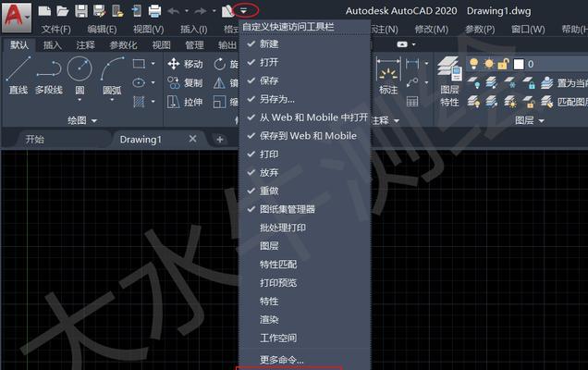The width and height of the screenshot is (588, 370).
Task: Select the Stretch (拉伸) tool
Action: click(185, 102)
